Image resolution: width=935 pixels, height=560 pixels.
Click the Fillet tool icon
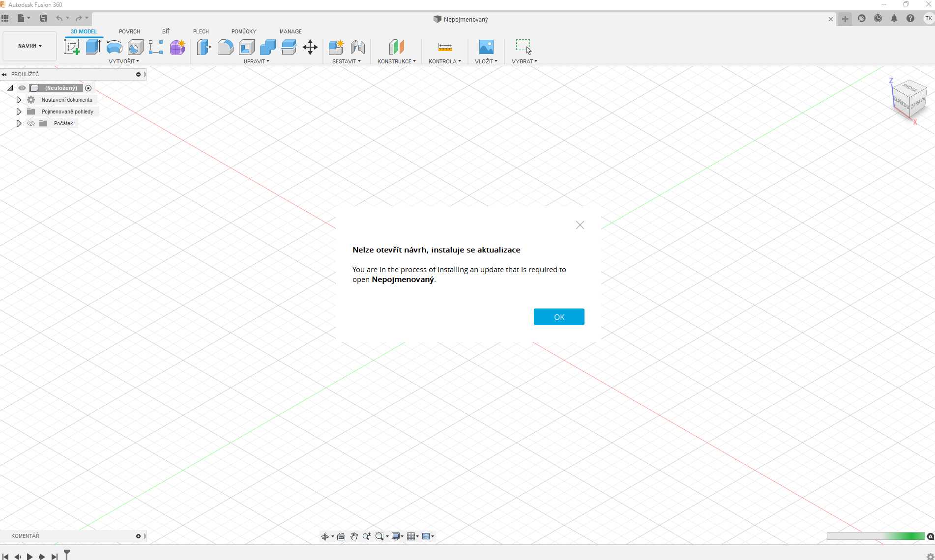(x=225, y=47)
